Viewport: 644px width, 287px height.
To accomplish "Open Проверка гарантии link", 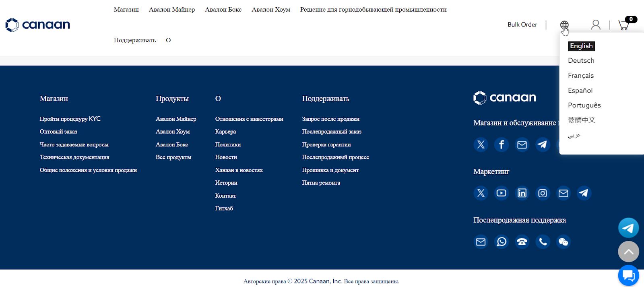I will [326, 145].
